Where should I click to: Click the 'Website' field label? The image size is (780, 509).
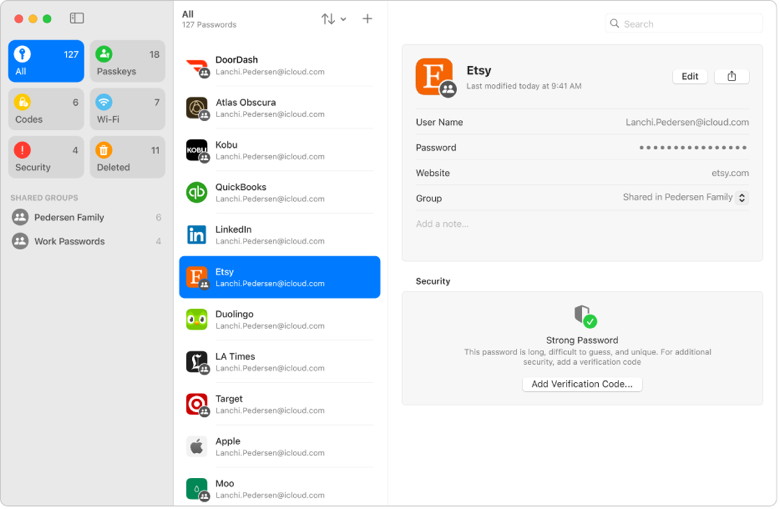pyautogui.click(x=433, y=173)
